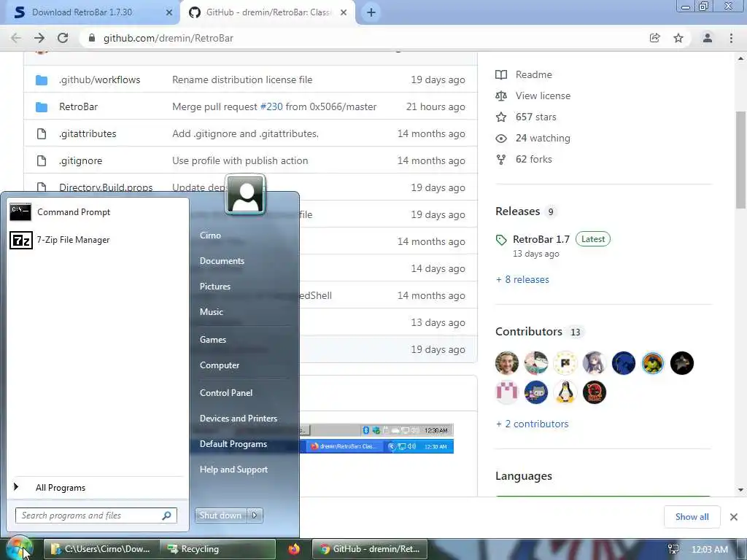Bookmark page with the star icon
Image resolution: width=747 pixels, height=560 pixels.
click(x=678, y=38)
